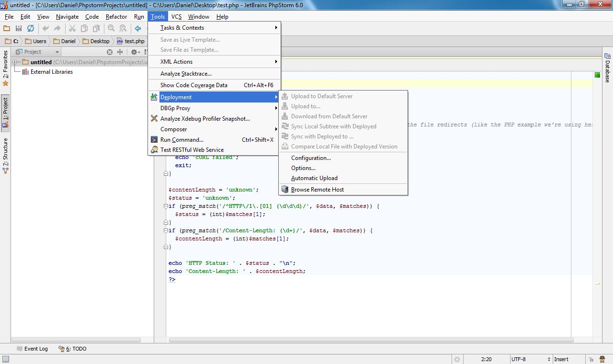Click the Daniel breadcrumb folder
Viewport: 613px width, 364px height.
[x=64, y=41]
